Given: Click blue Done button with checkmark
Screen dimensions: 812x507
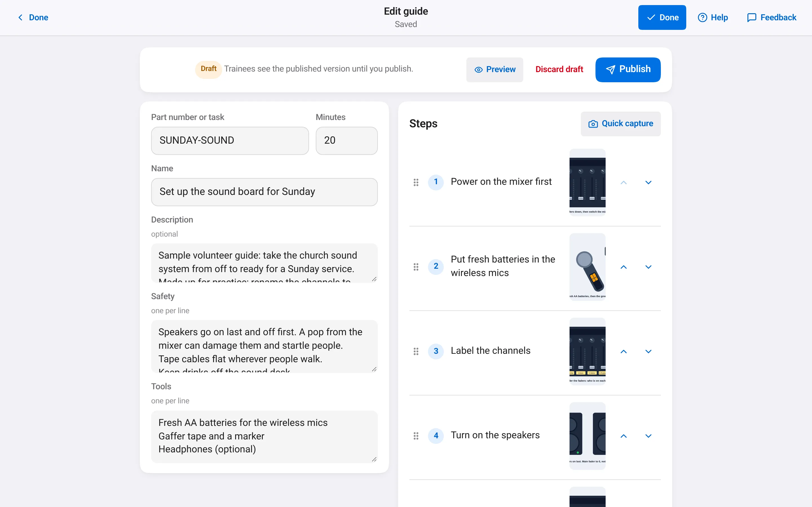Looking at the screenshot, I should coord(662,17).
